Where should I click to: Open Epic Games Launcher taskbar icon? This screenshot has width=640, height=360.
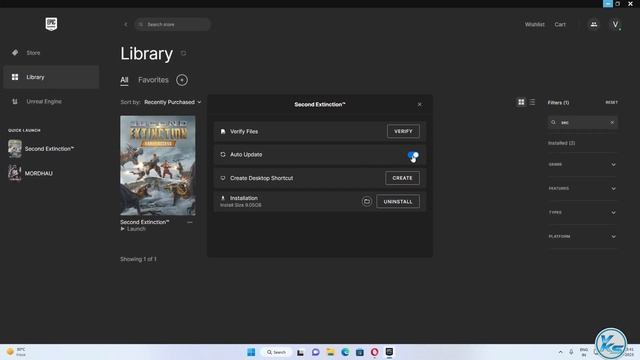pyautogui.click(x=389, y=352)
